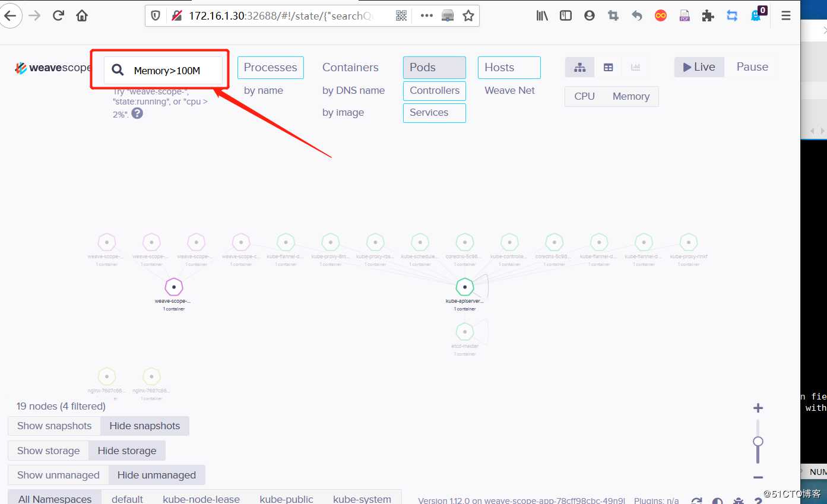Go back with the browser back arrow
Viewport: 827px width, 504px height.
click(10, 16)
